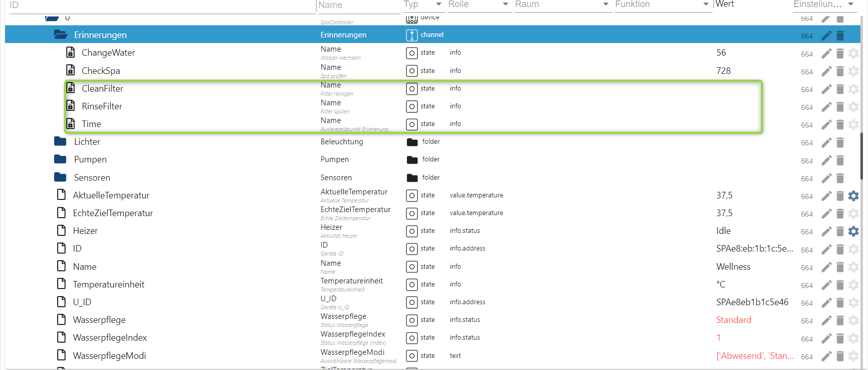Open settings gear for Temperatureinheit
The image size is (868, 370).
pyautogui.click(x=854, y=285)
